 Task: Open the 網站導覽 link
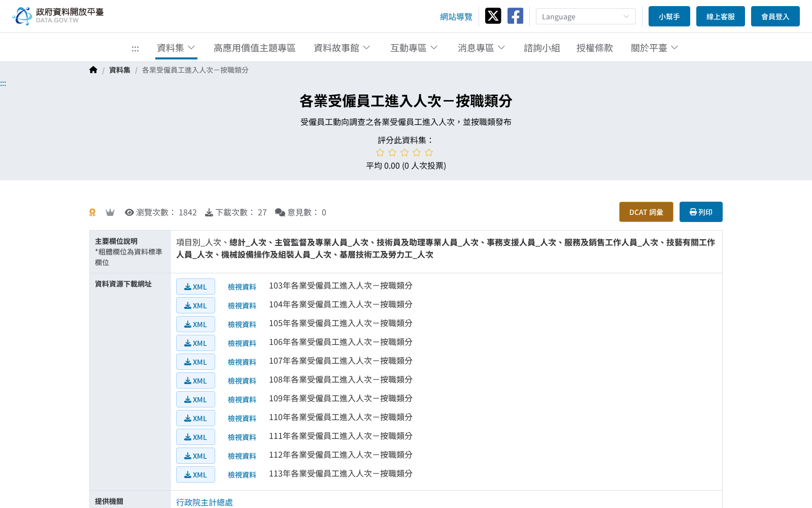(456, 17)
